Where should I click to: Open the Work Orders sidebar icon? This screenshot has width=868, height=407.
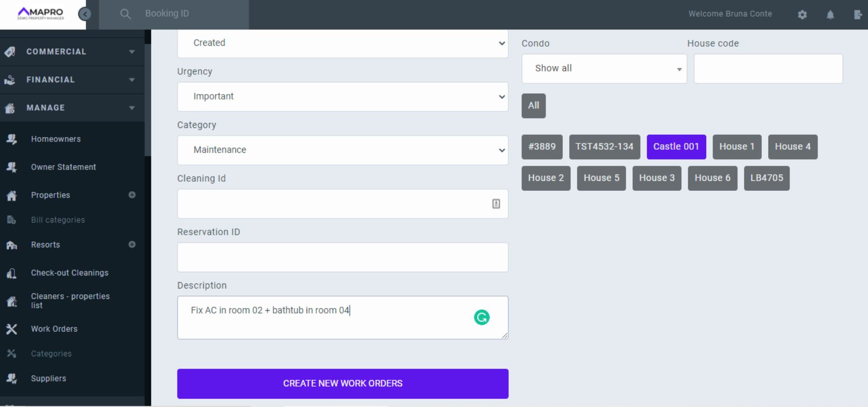click(x=12, y=329)
